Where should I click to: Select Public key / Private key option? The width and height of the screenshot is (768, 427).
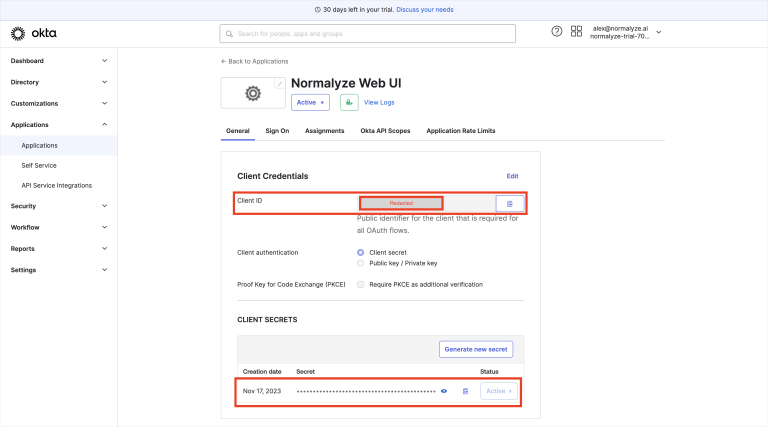point(361,263)
